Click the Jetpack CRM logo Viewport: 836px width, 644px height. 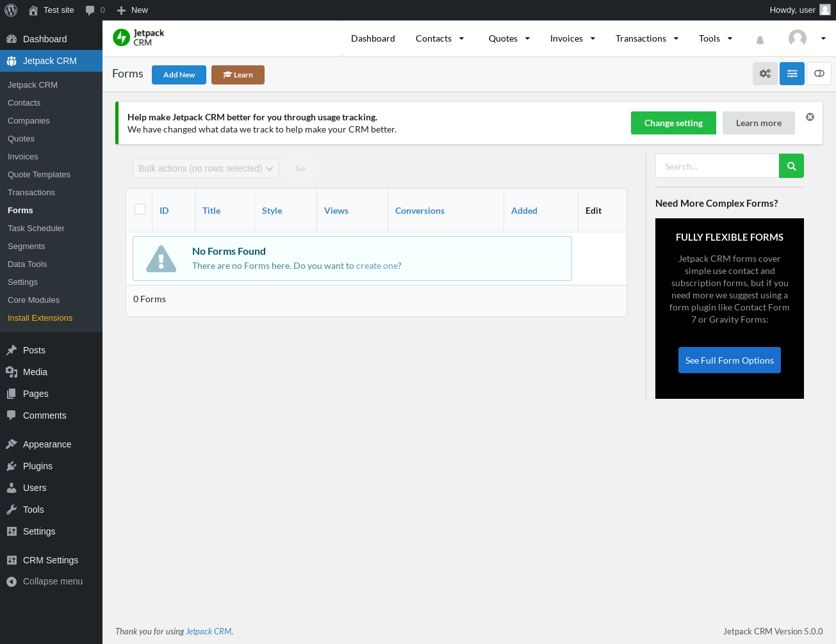pos(138,38)
